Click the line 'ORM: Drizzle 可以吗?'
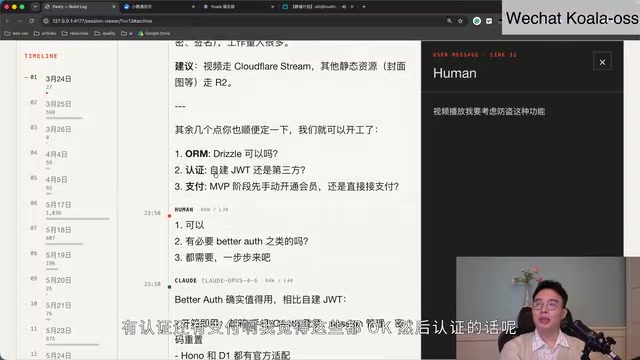640x360 pixels. point(226,154)
